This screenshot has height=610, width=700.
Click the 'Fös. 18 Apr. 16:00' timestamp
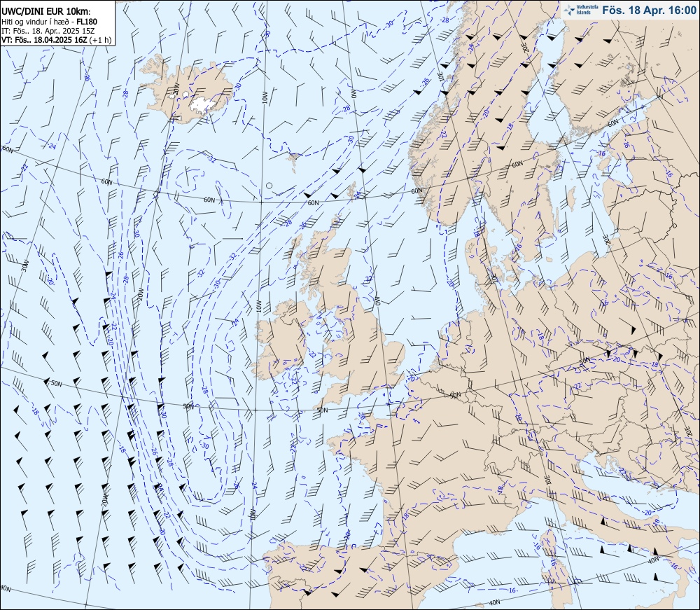point(649,11)
